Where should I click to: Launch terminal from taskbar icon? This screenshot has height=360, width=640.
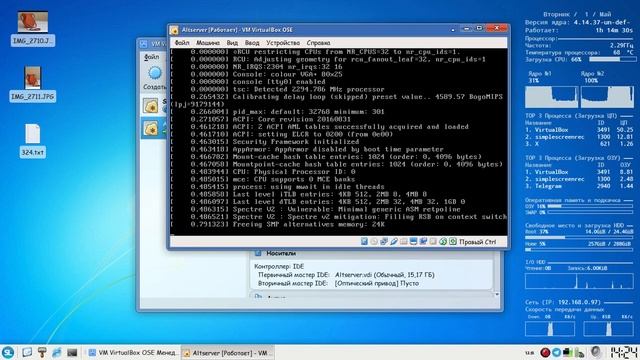point(72,352)
